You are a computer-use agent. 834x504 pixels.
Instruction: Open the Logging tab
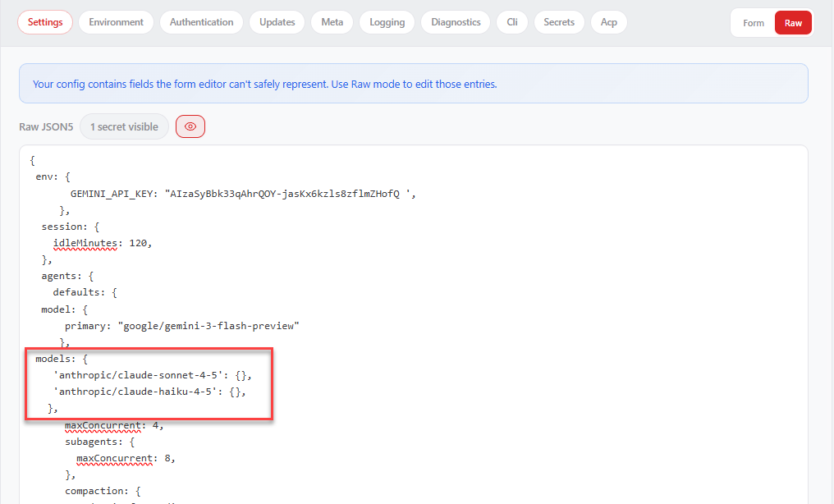tap(387, 22)
